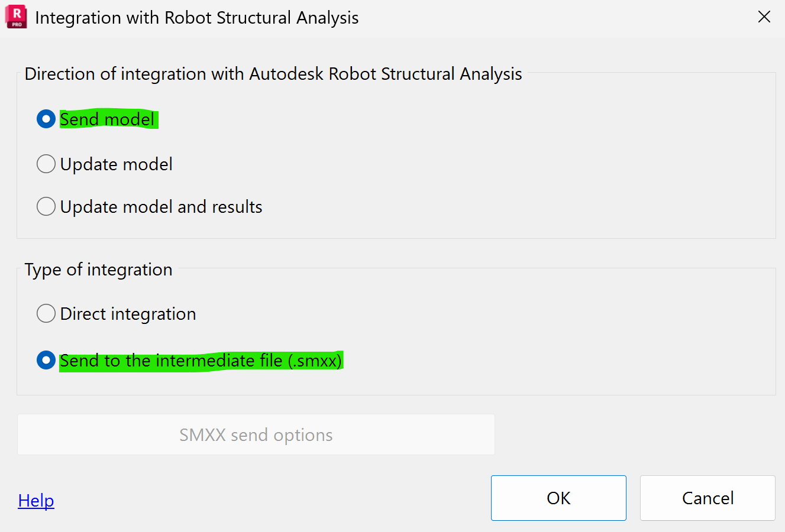Click the intermediate file highlighted label
This screenshot has width=785, height=532.
[201, 361]
